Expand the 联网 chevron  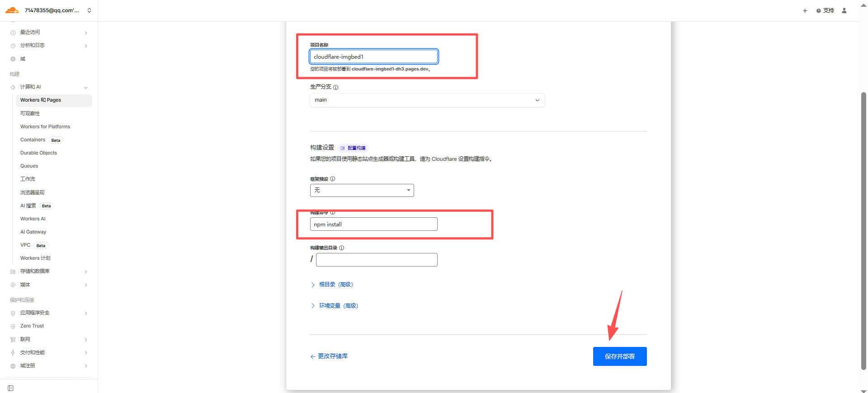(86, 340)
